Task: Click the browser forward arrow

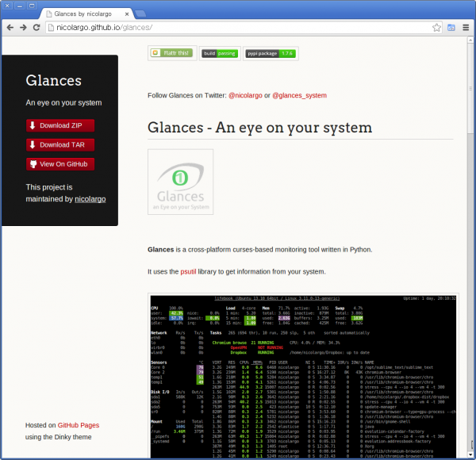Action: coord(23,28)
